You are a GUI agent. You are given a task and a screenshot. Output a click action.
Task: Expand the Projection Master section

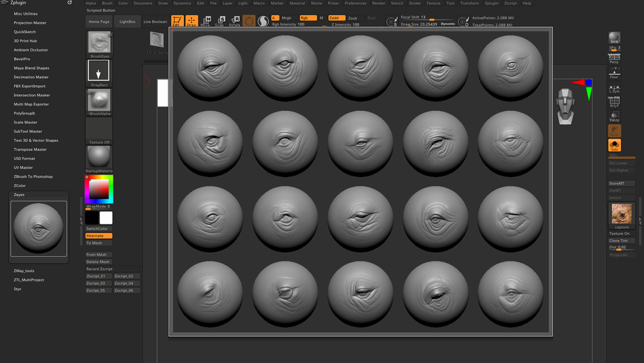click(x=30, y=22)
